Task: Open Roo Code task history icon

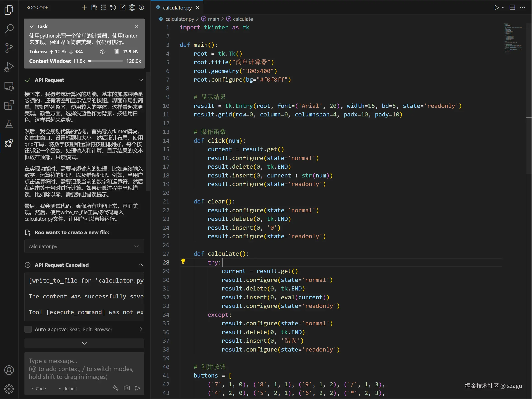Action: (113, 7)
